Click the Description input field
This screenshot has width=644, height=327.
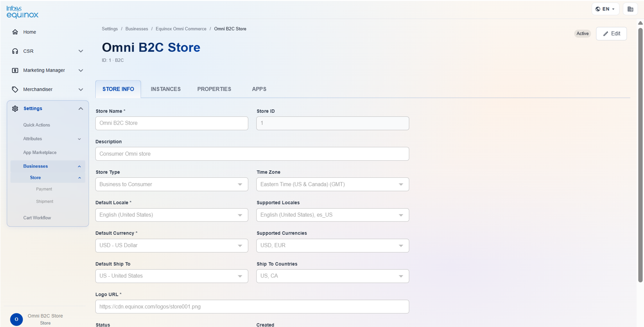pyautogui.click(x=252, y=154)
